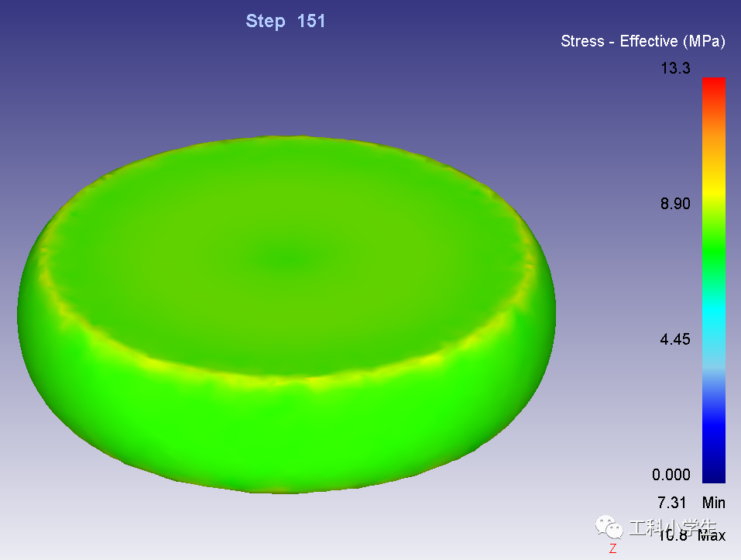Image resolution: width=741 pixels, height=560 pixels.
Task: Click the 0.000 legend scale value
Action: pos(671,475)
